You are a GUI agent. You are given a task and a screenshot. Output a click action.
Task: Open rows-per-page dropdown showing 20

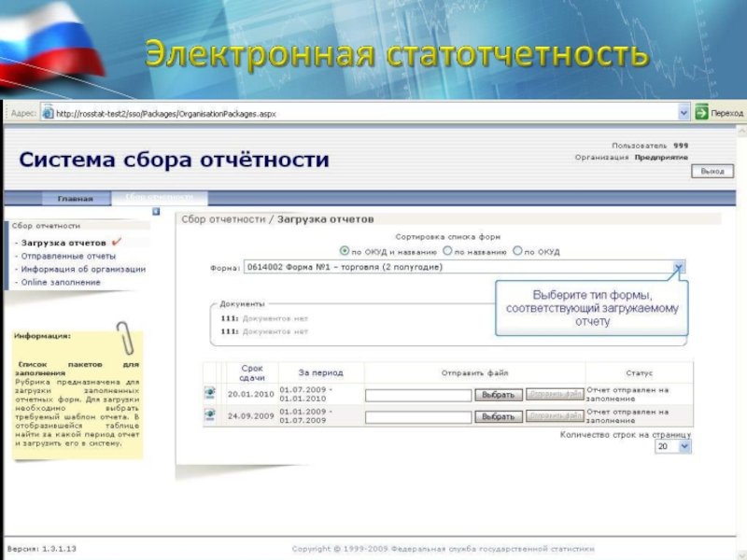pyautogui.click(x=684, y=446)
